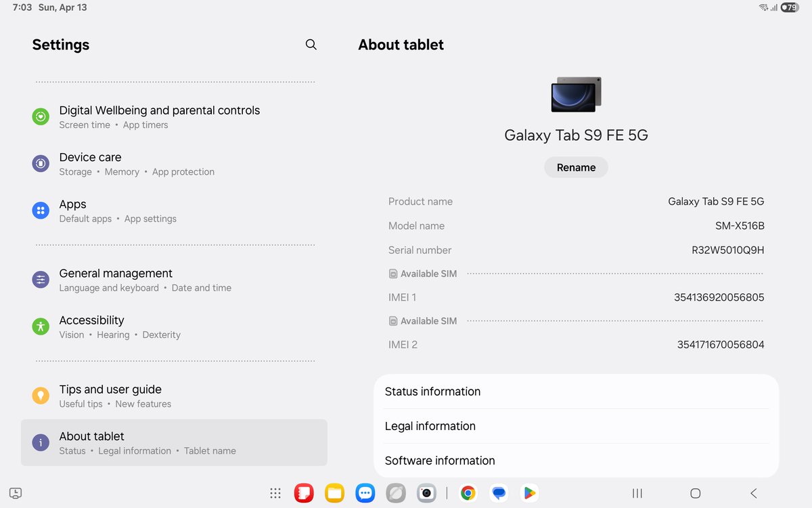This screenshot has width=812, height=508.
Task: Select Apps in settings list
Action: pyautogui.click(x=175, y=211)
